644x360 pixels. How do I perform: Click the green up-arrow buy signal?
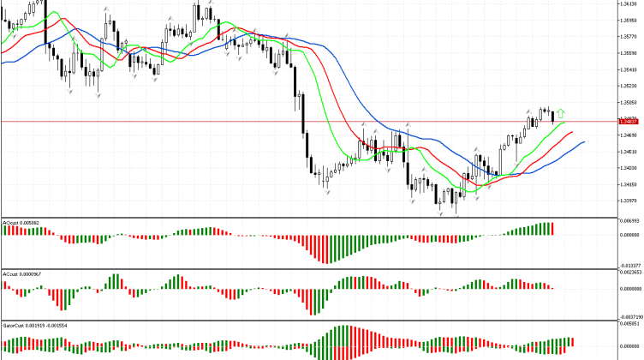[561, 112]
